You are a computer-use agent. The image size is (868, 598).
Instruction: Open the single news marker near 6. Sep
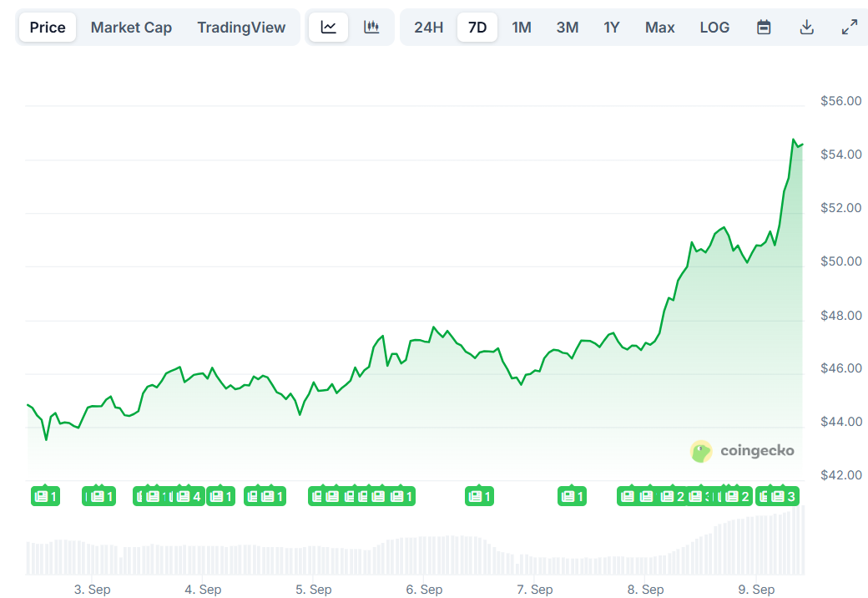point(479,496)
